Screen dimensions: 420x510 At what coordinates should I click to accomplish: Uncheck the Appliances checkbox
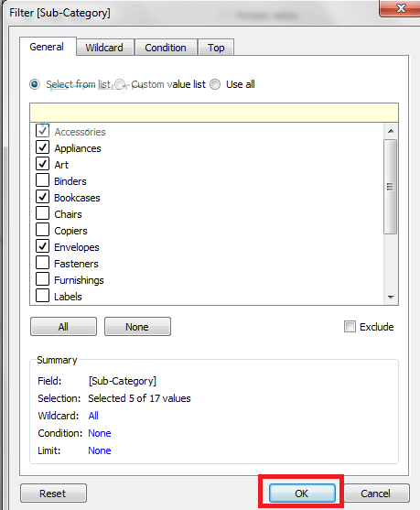coord(43,147)
